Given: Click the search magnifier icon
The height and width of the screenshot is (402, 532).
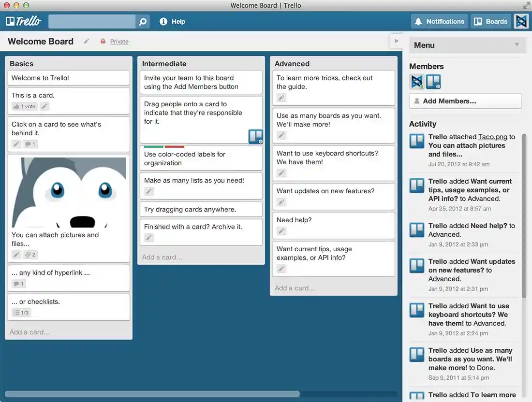Looking at the screenshot, I should (x=142, y=21).
